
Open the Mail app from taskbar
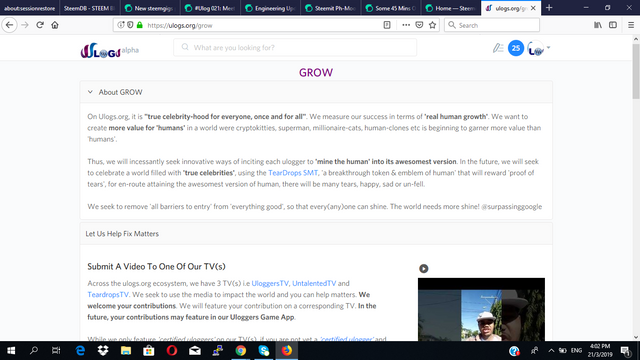[x=195, y=351]
